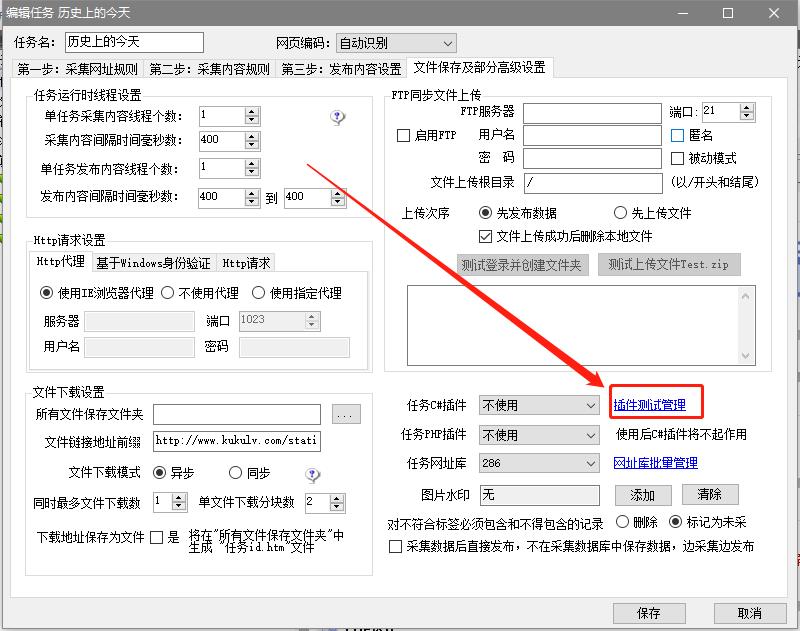Viewport: 800px width, 631px height.
Task: Click the 取消 button
Action: click(x=750, y=613)
